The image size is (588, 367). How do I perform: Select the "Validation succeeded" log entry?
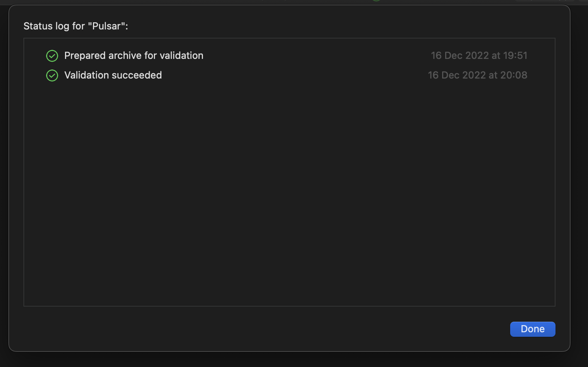289,75
